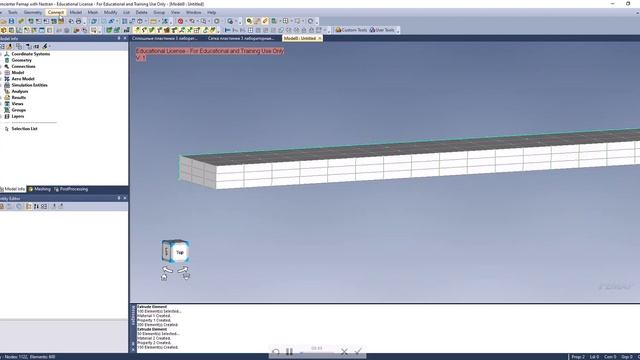Screen dimensions: 640x360
Task: Cancel recording with the X icon
Action: [x=344, y=352]
